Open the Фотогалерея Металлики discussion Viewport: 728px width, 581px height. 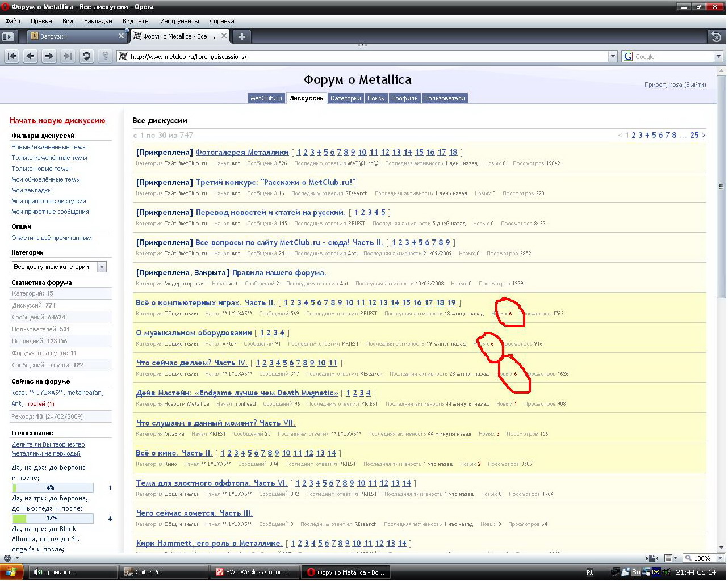[x=242, y=152]
